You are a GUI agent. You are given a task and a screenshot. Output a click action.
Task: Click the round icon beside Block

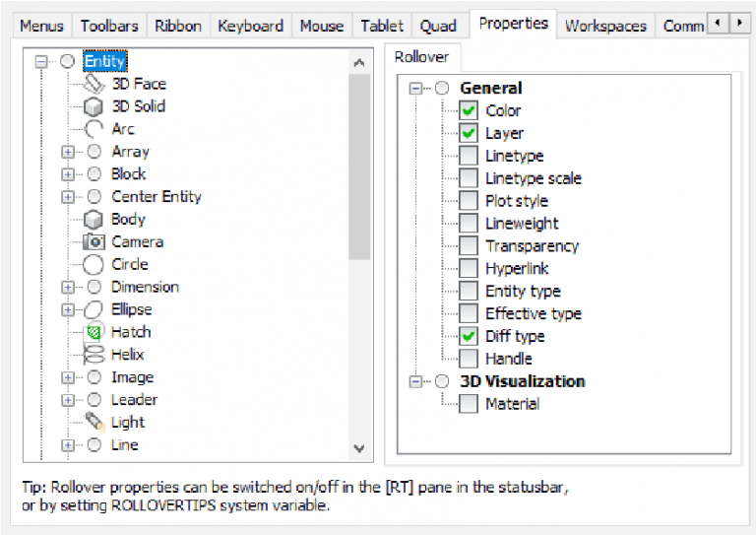click(94, 174)
